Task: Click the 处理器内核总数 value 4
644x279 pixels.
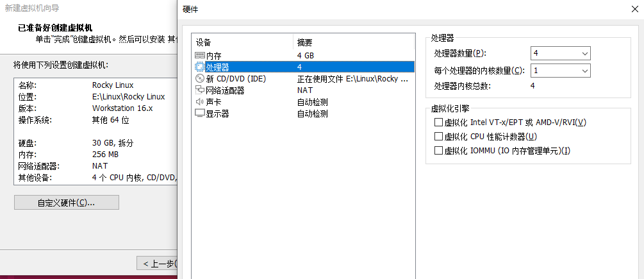Action: 533,86
